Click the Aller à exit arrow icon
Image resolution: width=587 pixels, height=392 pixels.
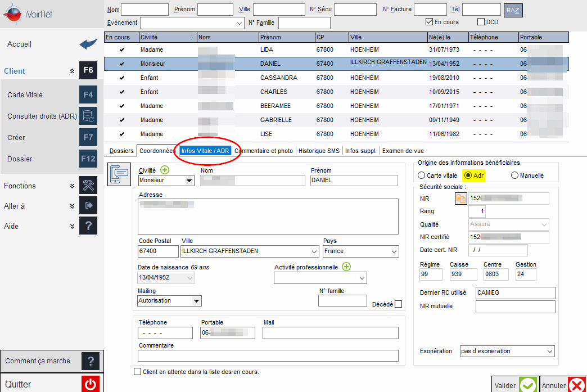(88, 205)
